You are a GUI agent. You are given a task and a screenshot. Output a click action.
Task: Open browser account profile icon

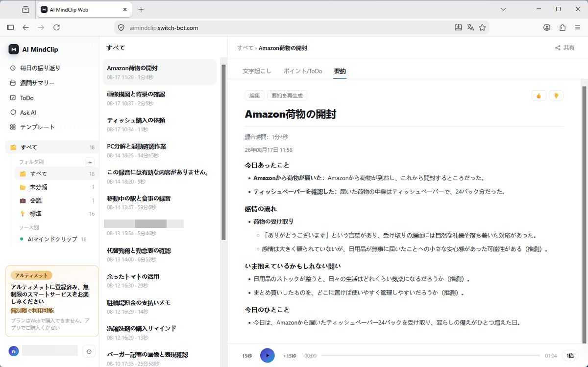coord(547,27)
